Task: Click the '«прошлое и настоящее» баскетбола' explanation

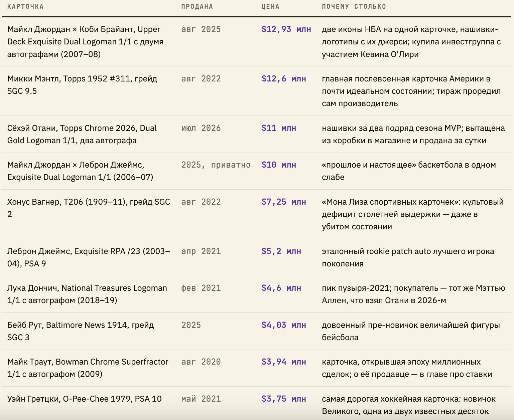Action: pyautogui.click(x=409, y=171)
